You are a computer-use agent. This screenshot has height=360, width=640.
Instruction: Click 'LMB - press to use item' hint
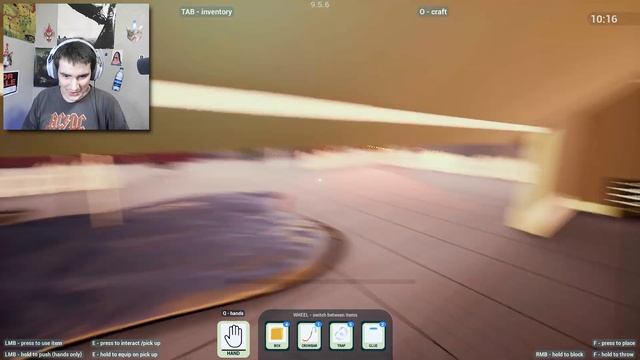[x=33, y=343]
